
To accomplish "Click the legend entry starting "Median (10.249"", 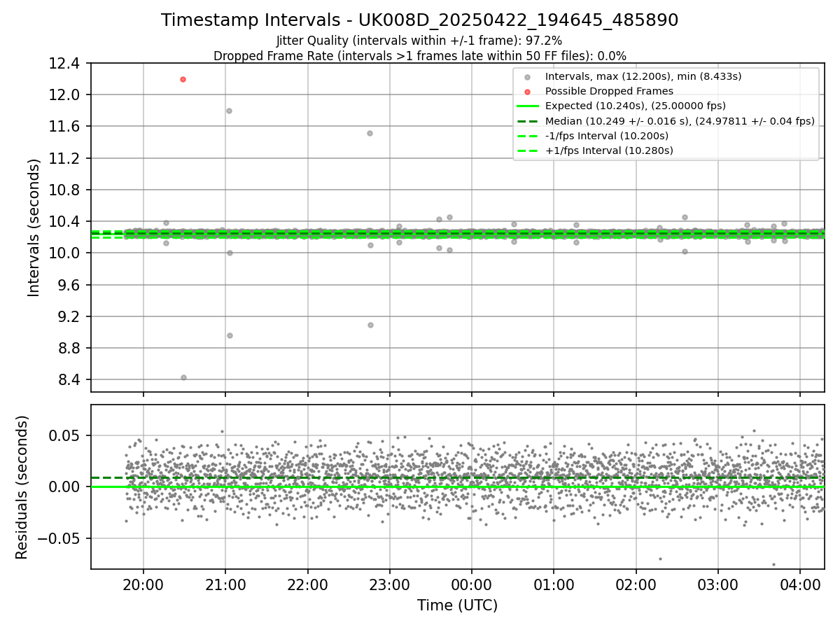I will (680, 121).
